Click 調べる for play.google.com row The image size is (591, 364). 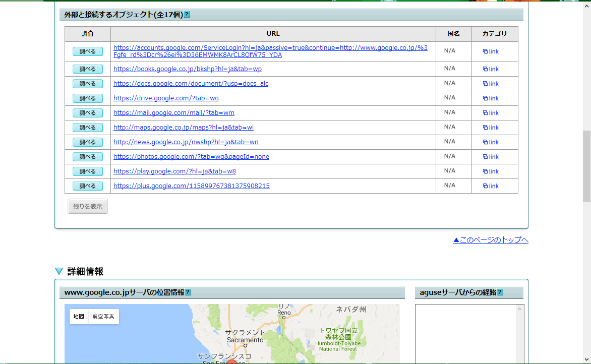coord(87,171)
